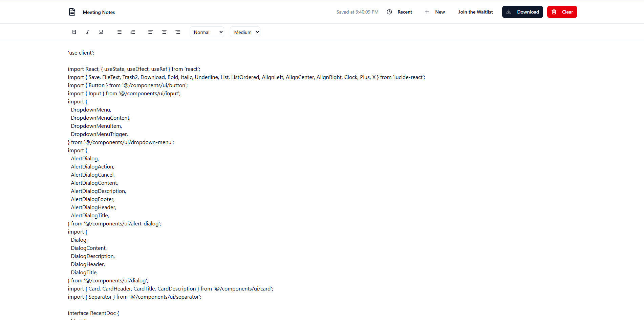Viewport: 644px width, 320px height.
Task: Expand the clock icon beside Recent
Action: click(389, 12)
